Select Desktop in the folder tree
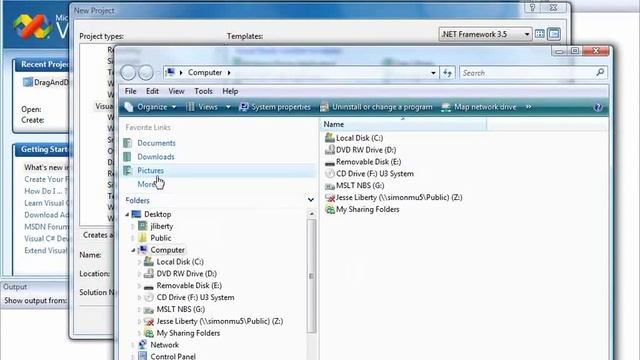Image resolution: width=640 pixels, height=360 pixels. point(158,214)
